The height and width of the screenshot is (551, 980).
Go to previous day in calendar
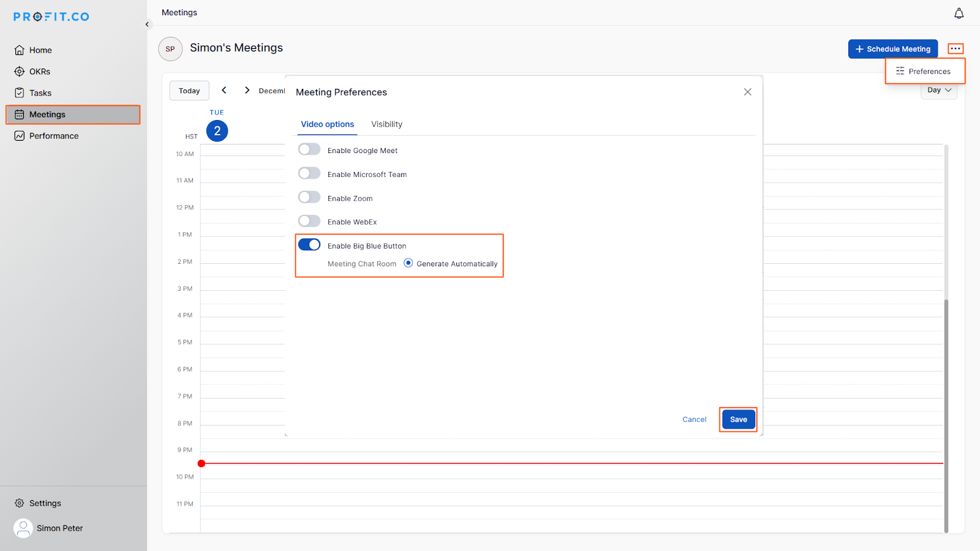tap(224, 90)
